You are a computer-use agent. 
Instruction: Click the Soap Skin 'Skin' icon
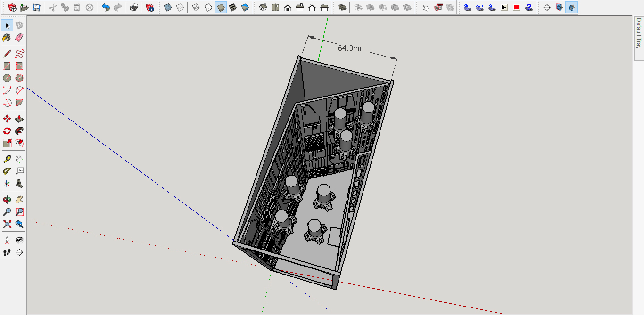[x=468, y=8]
